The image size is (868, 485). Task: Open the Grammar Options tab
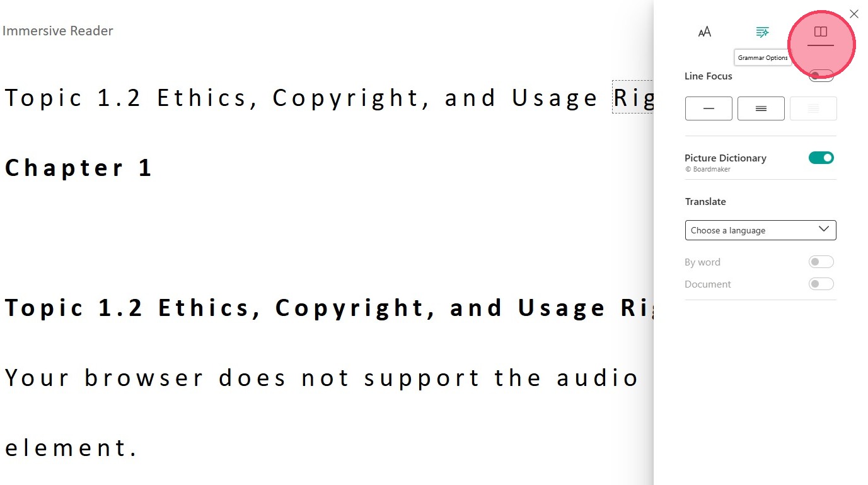point(763,32)
